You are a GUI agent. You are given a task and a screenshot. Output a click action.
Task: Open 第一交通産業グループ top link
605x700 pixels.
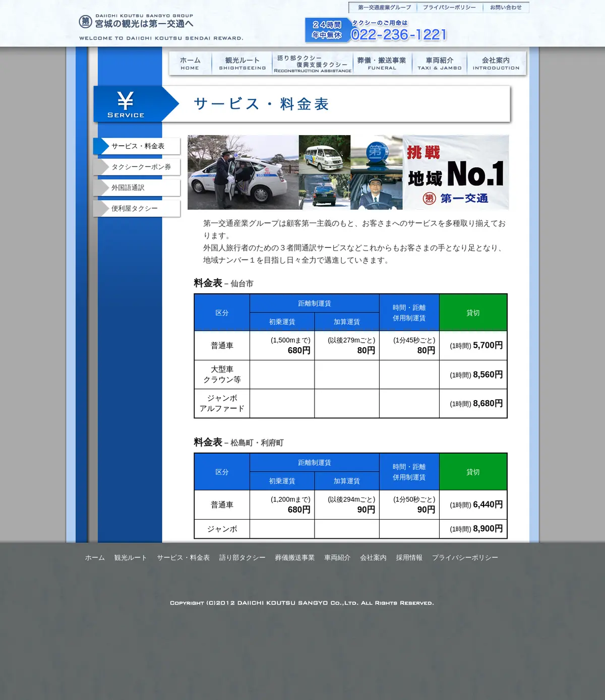(x=384, y=8)
